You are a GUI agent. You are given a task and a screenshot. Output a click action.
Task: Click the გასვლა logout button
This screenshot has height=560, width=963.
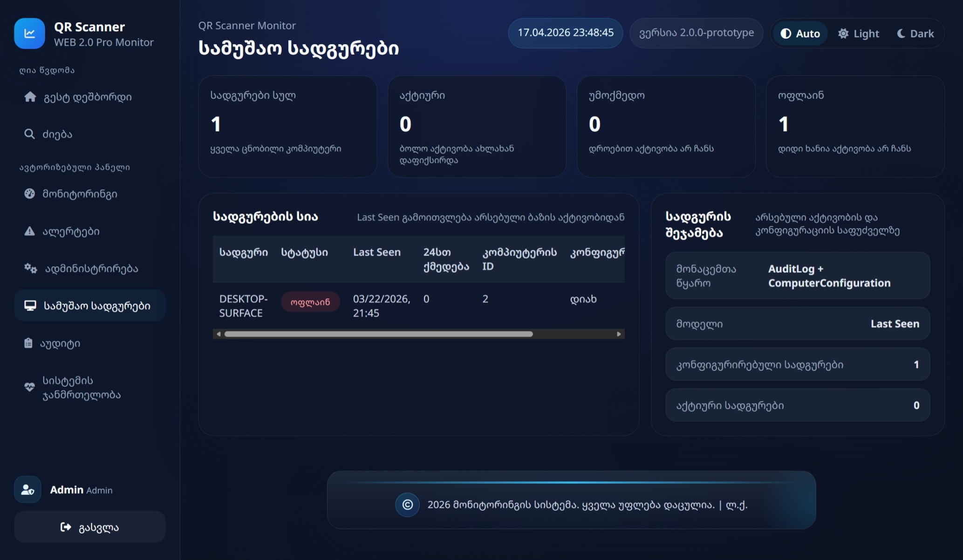(x=90, y=527)
